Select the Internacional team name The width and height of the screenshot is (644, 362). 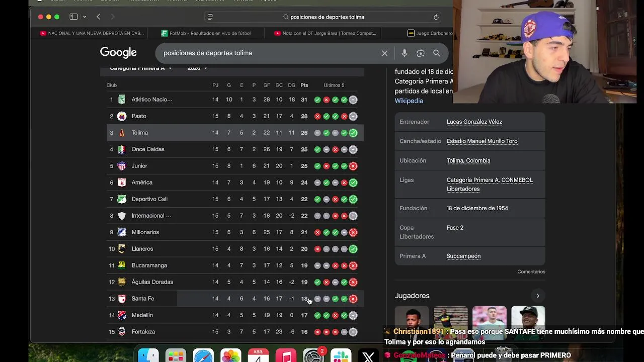[151, 216]
